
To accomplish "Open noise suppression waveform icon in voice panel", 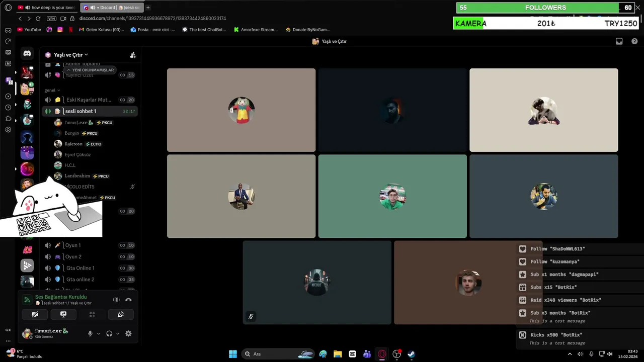I will pyautogui.click(x=116, y=300).
